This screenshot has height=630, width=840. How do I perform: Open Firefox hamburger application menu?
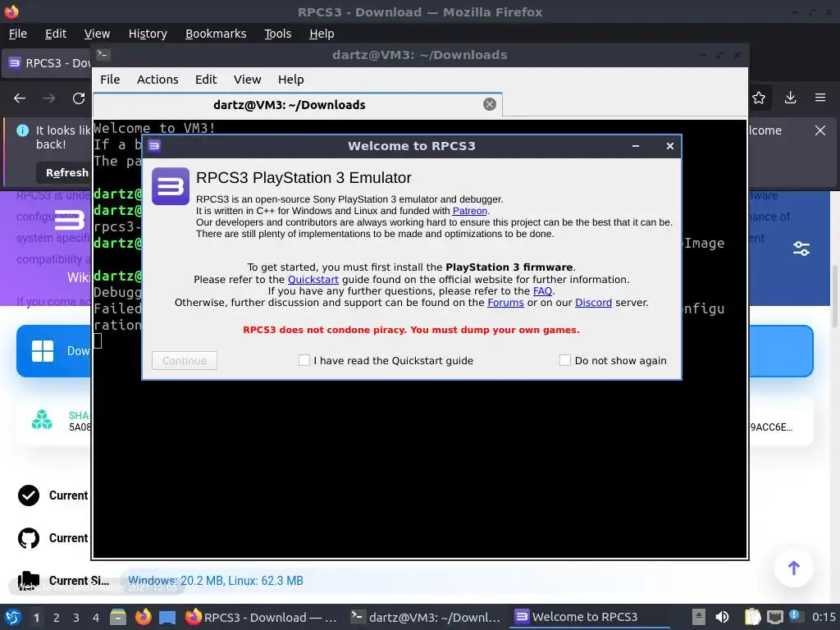819,98
